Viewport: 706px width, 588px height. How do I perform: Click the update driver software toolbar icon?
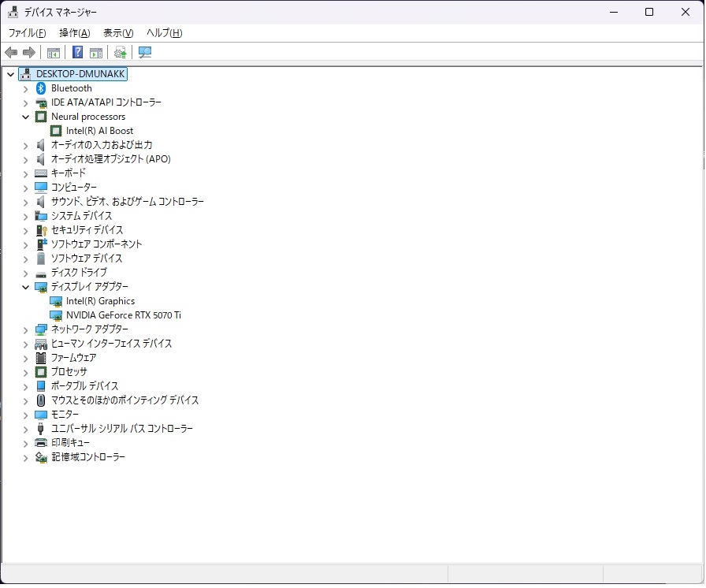[x=121, y=53]
